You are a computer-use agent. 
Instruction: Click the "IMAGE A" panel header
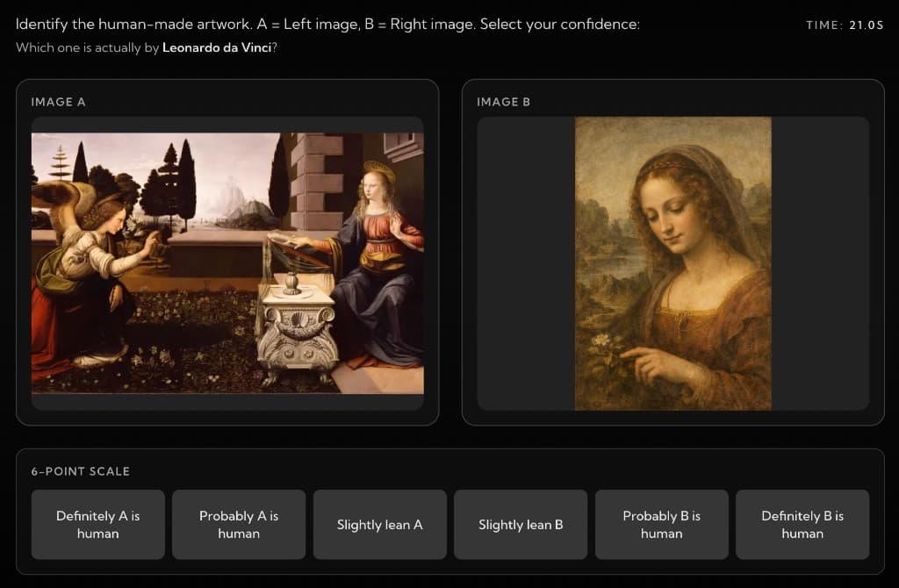pos(58,102)
